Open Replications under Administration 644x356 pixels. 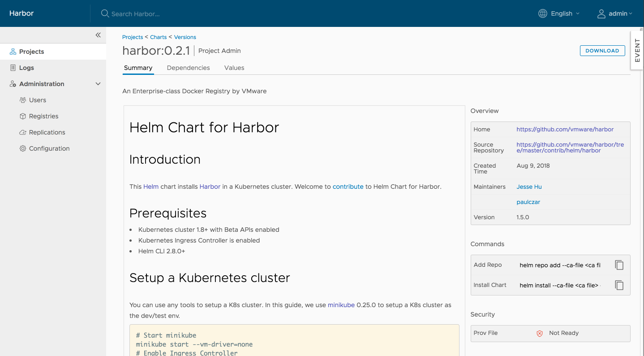pyautogui.click(x=47, y=132)
